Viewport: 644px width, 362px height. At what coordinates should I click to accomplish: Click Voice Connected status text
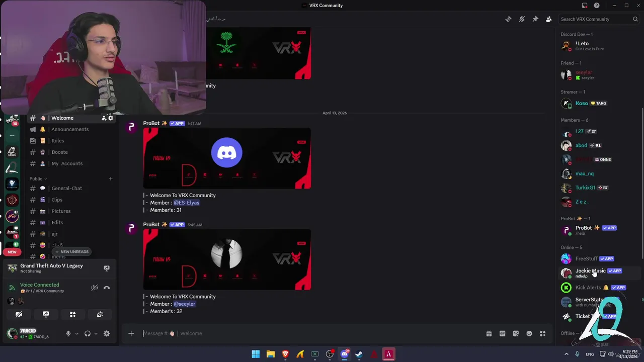tap(39, 285)
